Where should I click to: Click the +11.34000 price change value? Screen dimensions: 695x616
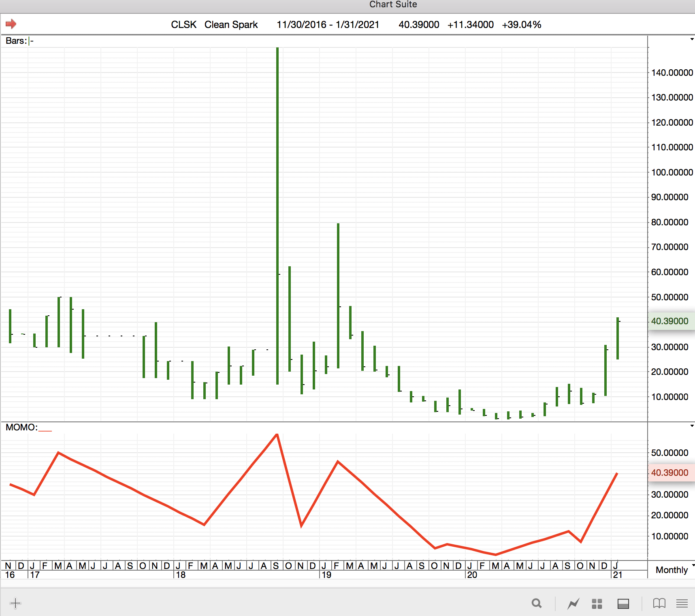pos(471,25)
